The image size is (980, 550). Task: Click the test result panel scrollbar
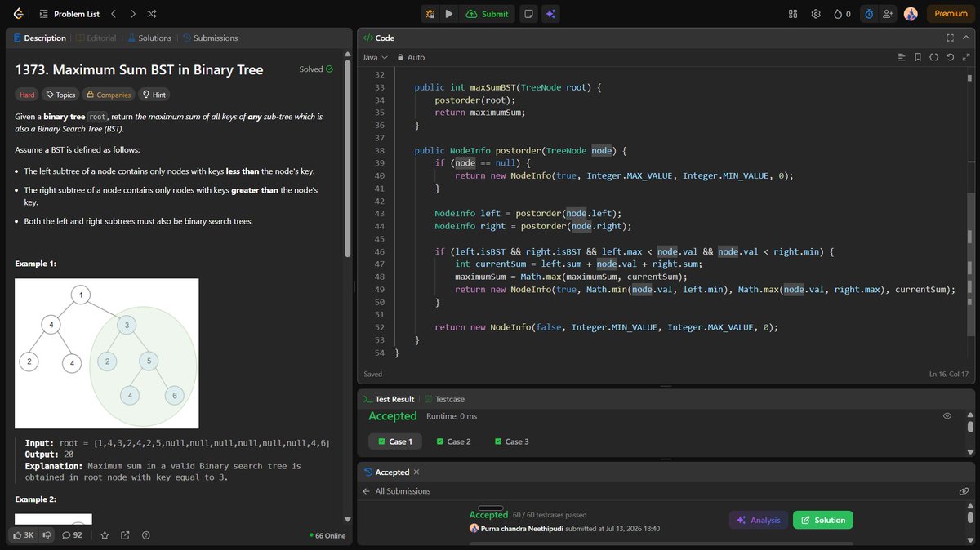pos(970,426)
